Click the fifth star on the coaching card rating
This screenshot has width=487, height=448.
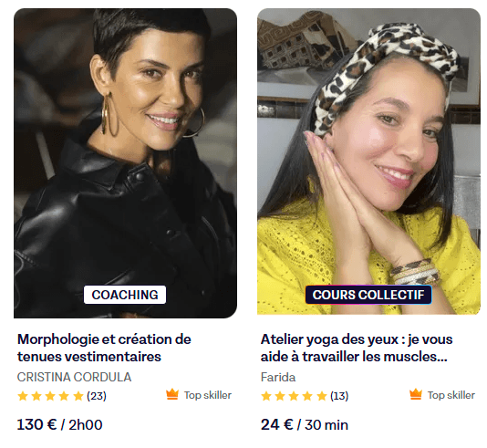point(78,396)
